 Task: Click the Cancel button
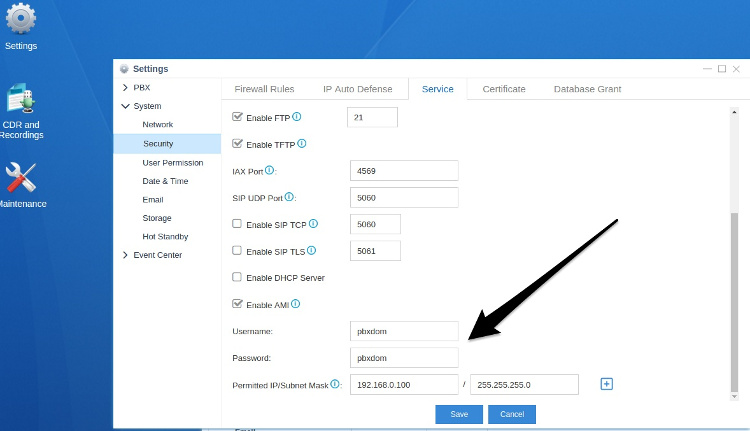click(x=511, y=413)
